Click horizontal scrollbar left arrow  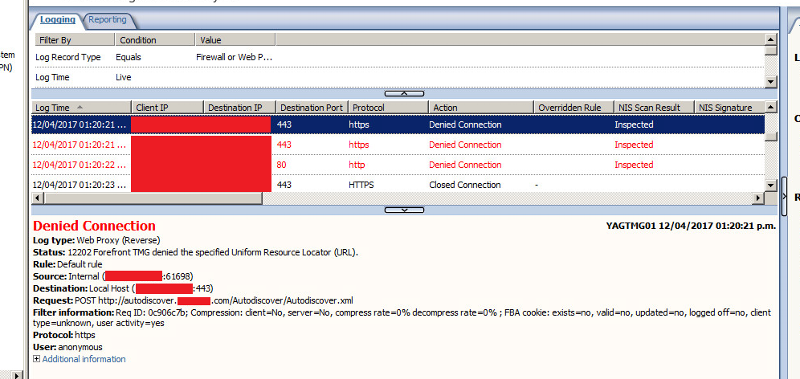click(x=37, y=197)
